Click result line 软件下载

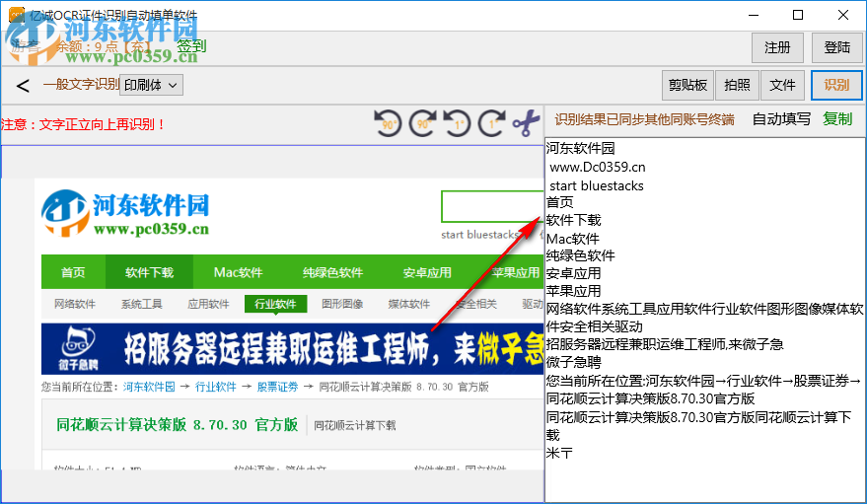(573, 220)
